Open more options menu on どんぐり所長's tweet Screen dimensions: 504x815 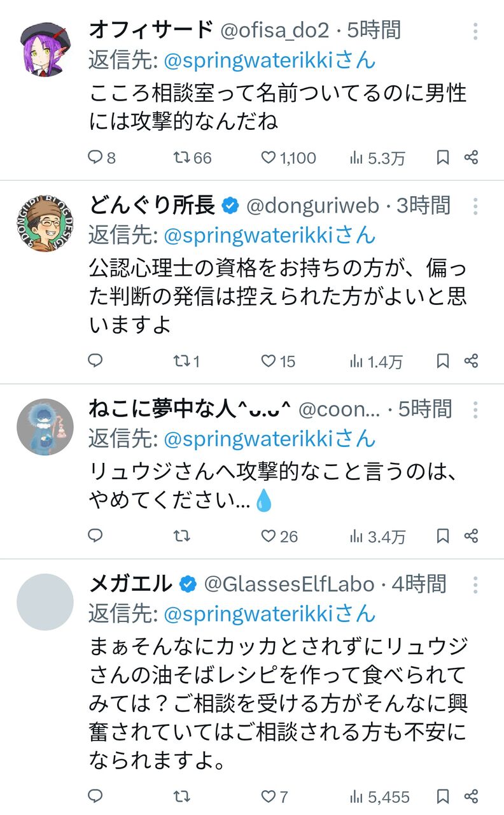pos(475,206)
